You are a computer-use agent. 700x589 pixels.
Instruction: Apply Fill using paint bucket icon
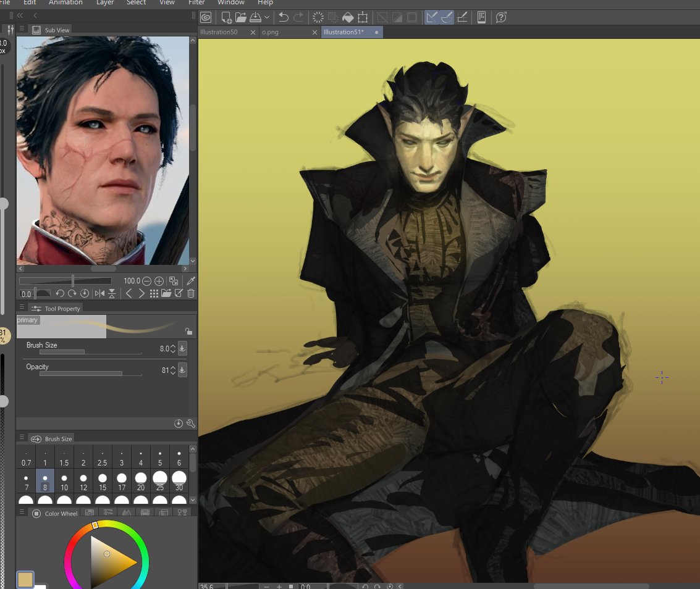pos(348,17)
